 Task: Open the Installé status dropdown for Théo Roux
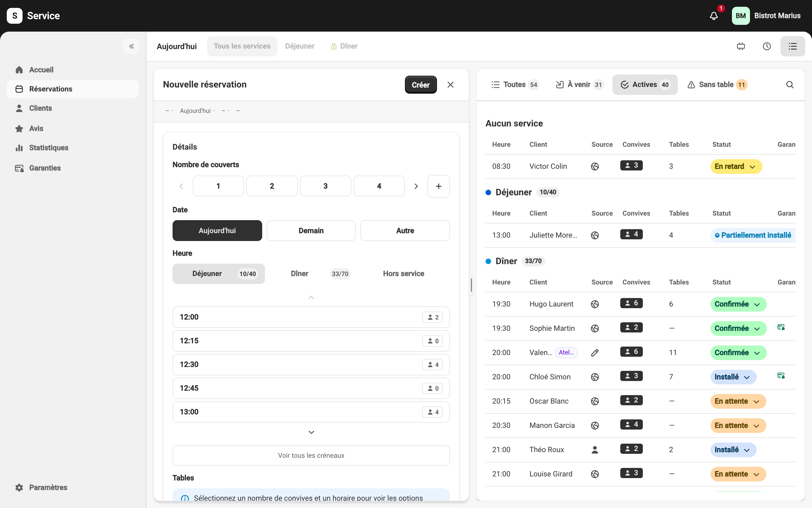(733, 450)
